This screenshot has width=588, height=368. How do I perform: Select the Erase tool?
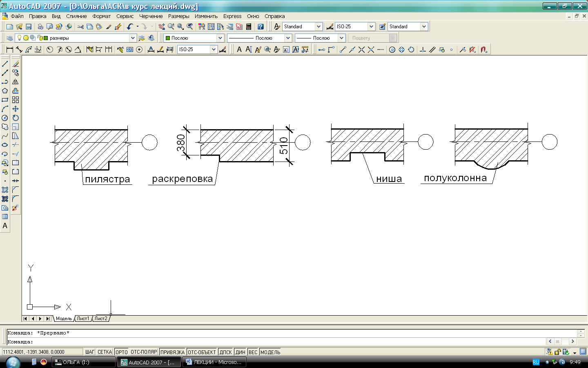(x=16, y=64)
